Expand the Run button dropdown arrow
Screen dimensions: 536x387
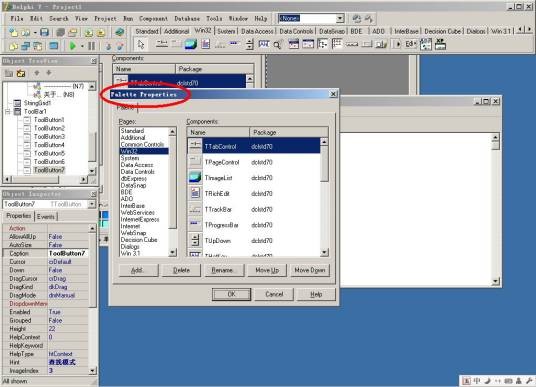pyautogui.click(x=82, y=46)
